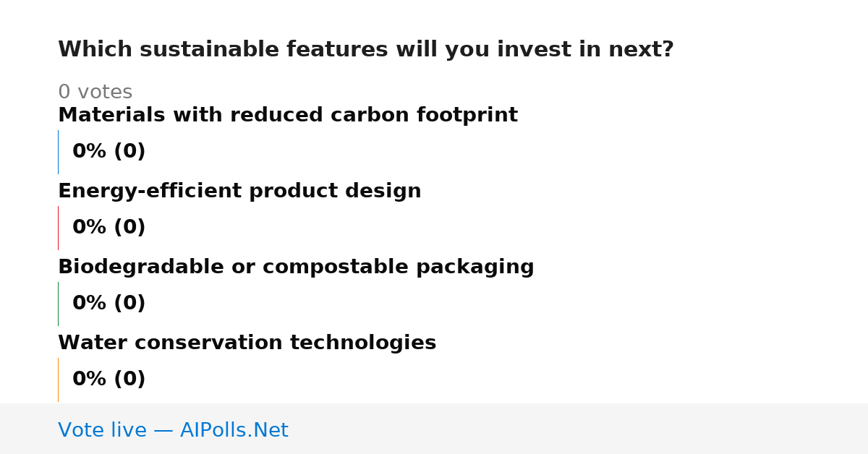Viewport: 868px width, 454px height.
Task: Click the '0% (0)' result under Biodegradable packaging
Action: coord(109,304)
